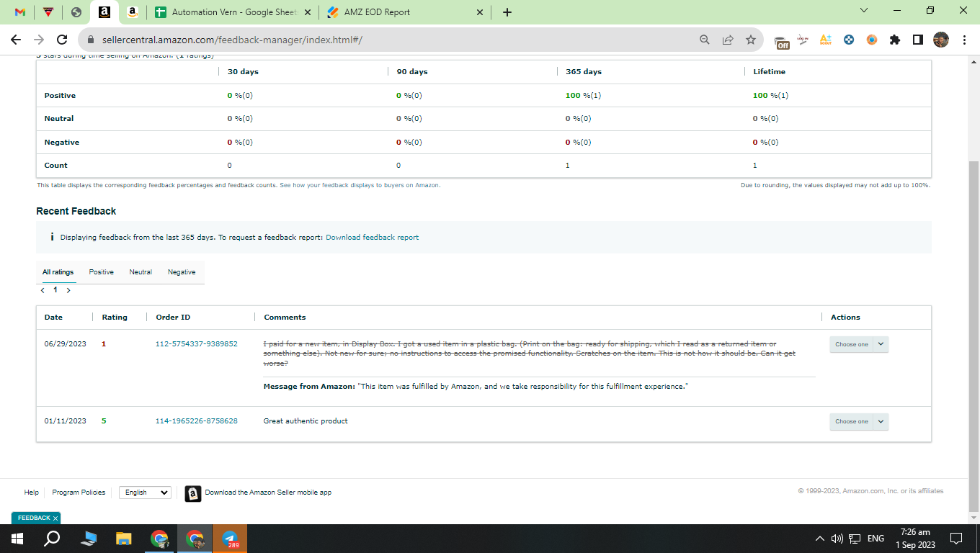Open the Extensions puzzle menu

tap(895, 40)
